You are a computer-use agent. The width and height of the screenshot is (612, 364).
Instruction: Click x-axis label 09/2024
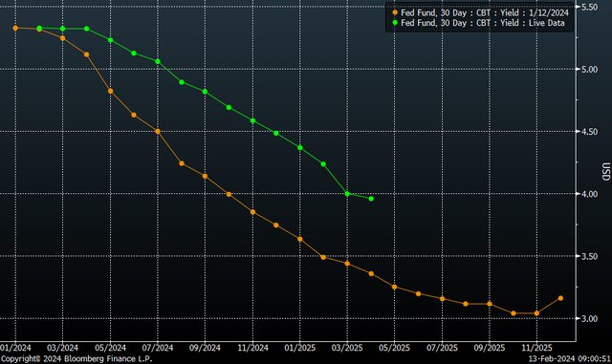(205, 348)
